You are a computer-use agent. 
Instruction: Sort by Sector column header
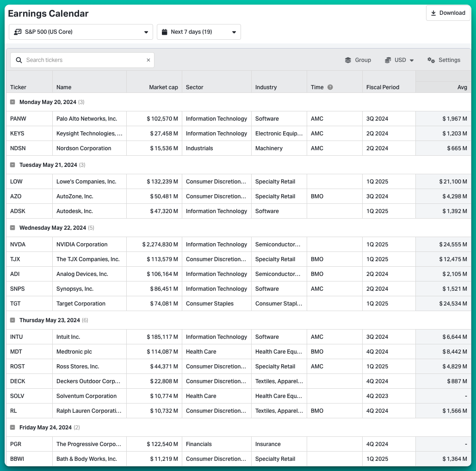click(x=195, y=87)
